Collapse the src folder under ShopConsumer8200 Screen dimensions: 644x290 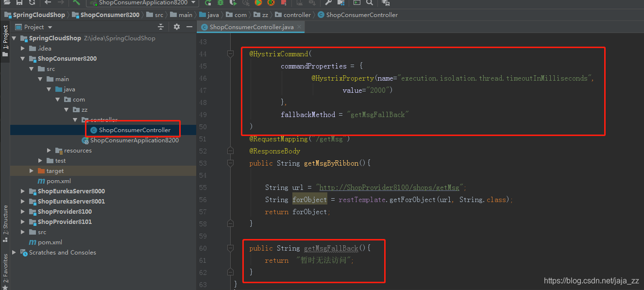tap(31, 68)
